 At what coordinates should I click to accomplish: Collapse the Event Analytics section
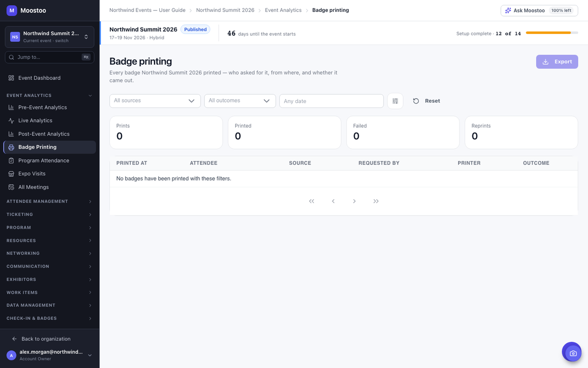(x=90, y=96)
